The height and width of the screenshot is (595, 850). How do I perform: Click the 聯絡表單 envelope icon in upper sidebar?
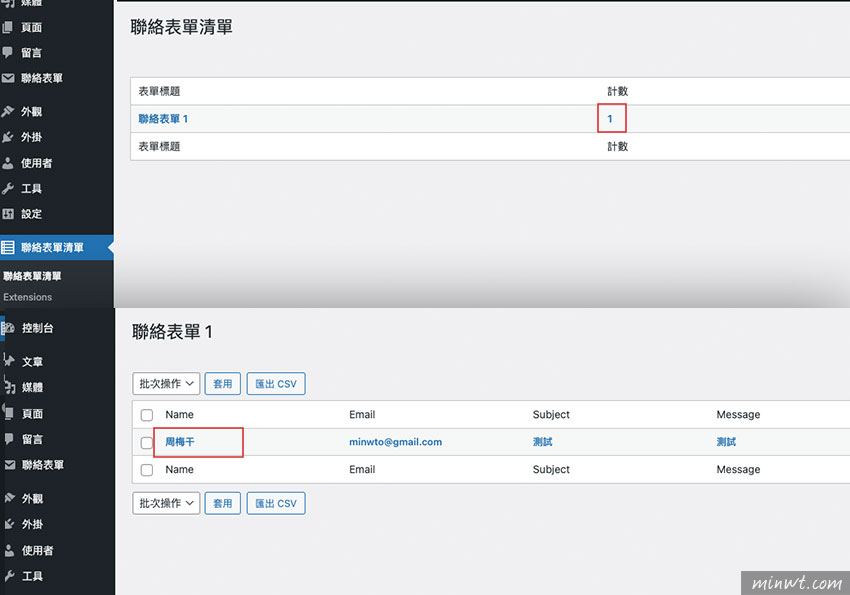(8, 78)
